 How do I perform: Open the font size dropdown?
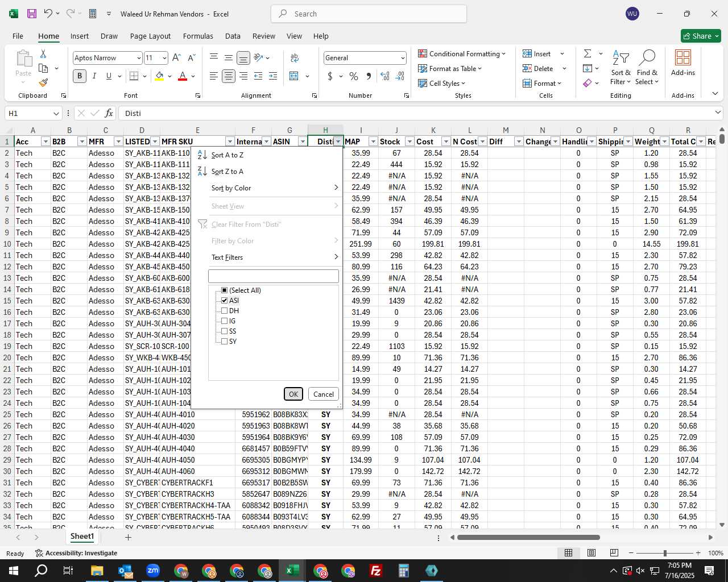(164, 58)
